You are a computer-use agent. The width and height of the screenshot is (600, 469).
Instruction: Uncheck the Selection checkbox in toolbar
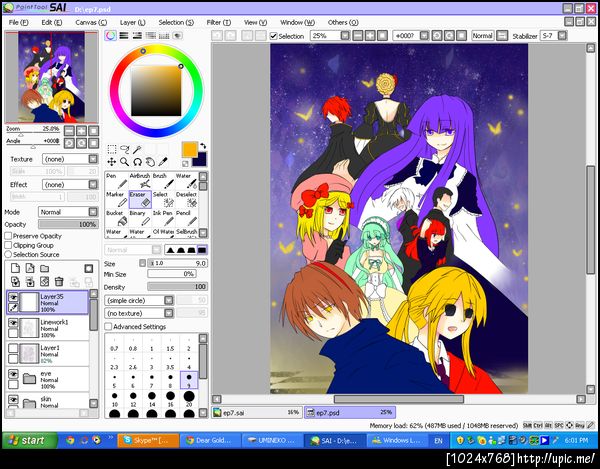point(273,36)
